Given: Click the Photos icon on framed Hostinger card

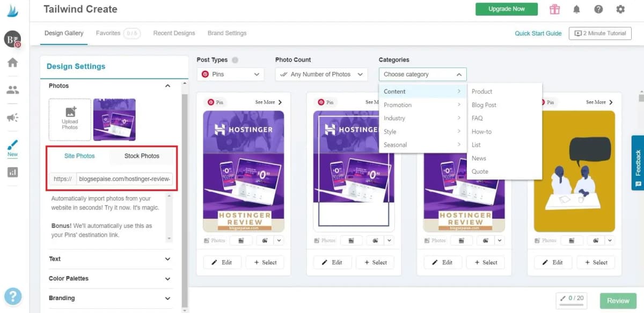Looking at the screenshot, I should pos(324,241).
